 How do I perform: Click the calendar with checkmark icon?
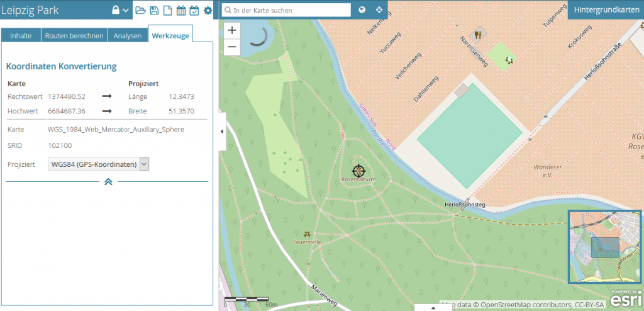pos(194,10)
